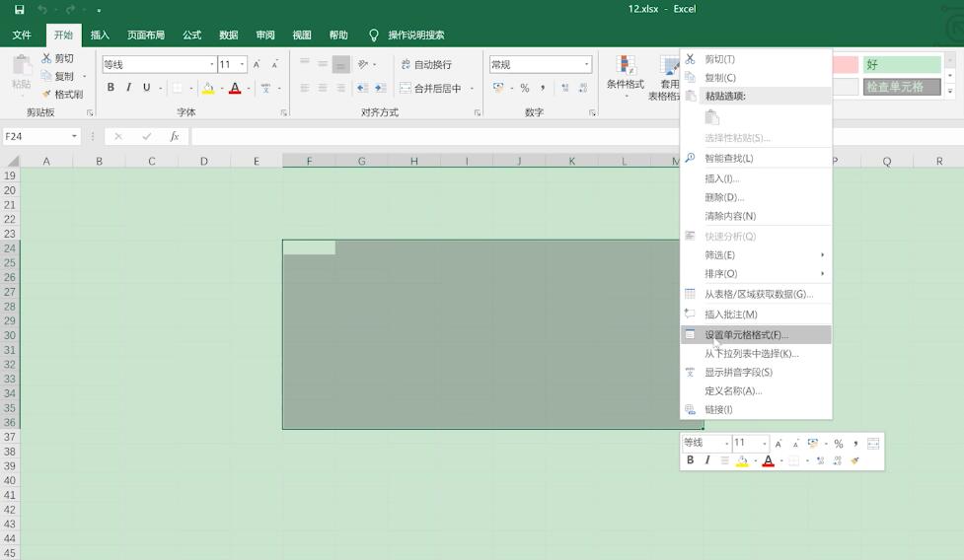The image size is (964, 560).
Task: Click mini toolbar font color red A
Action: (x=768, y=459)
